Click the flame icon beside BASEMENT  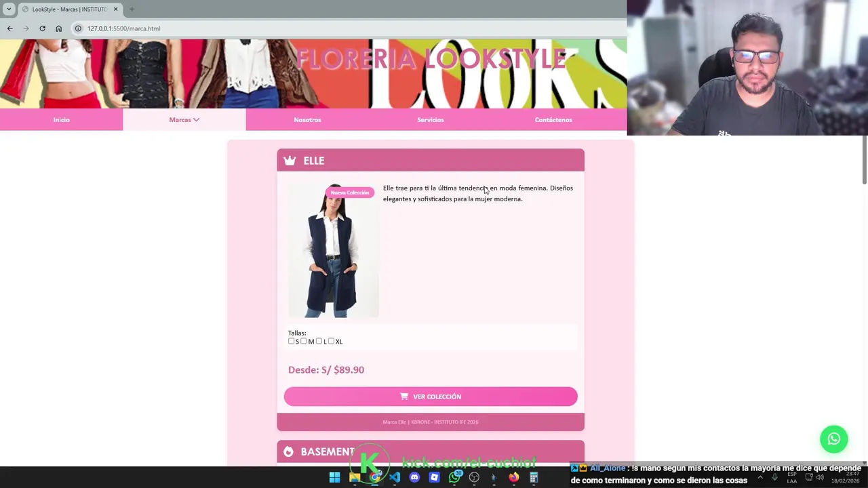pos(288,451)
